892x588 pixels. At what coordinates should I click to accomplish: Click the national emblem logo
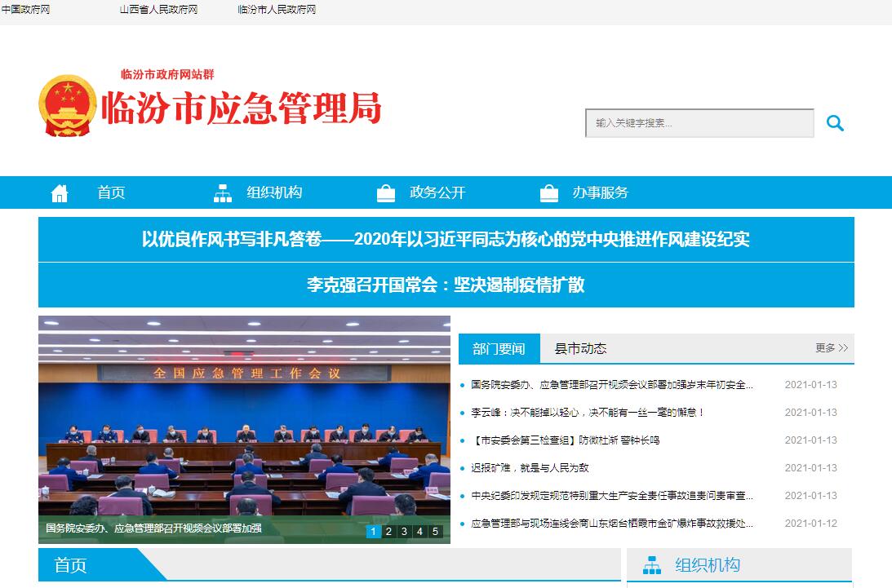[x=67, y=106]
